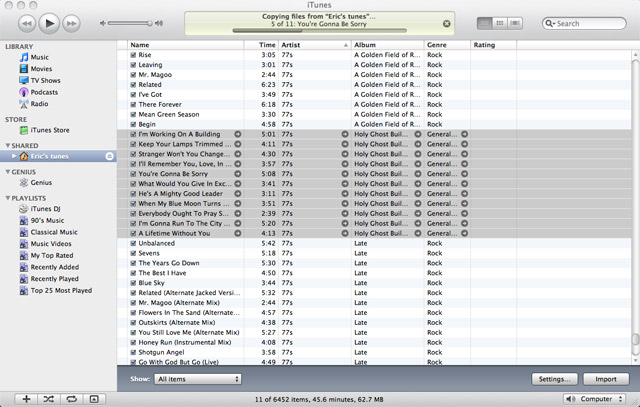
Task: Uncheck You're Gonna Be Sorry
Action: point(133,174)
